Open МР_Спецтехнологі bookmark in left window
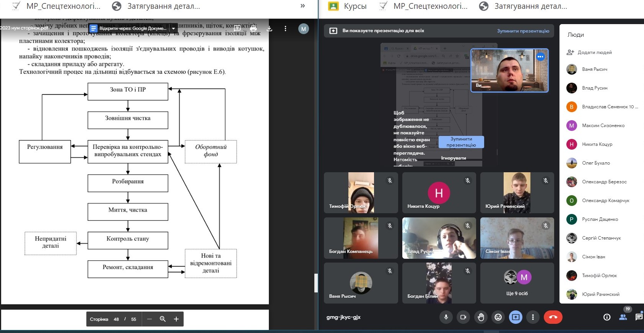This screenshot has height=333, width=644. point(56,6)
